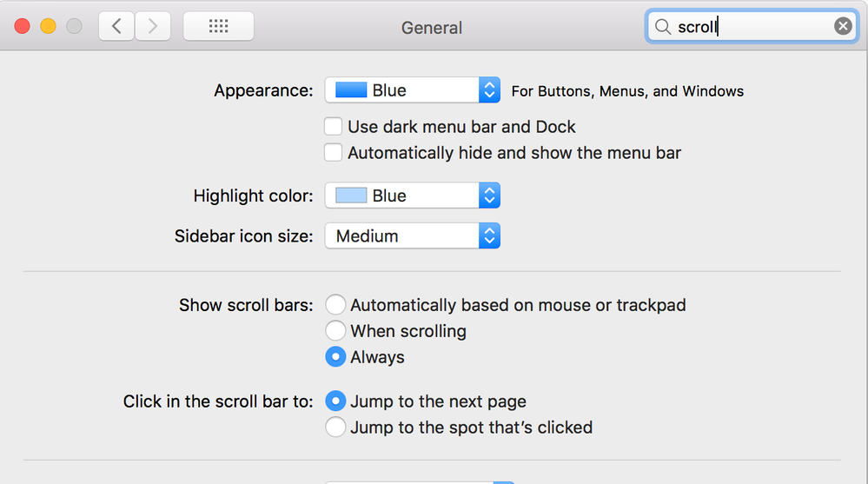This screenshot has height=484, width=868.
Task: Toggle "Automatically hide and show the menu bar"
Action: (334, 153)
